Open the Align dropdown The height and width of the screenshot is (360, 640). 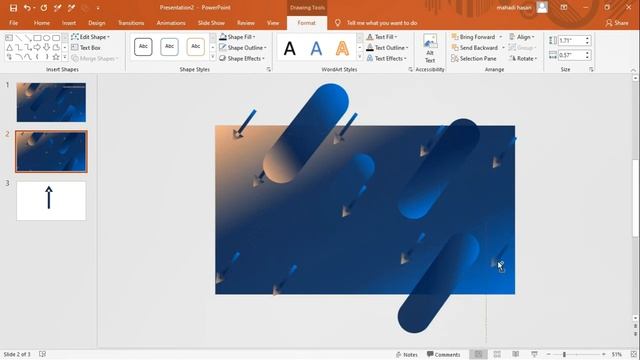click(x=522, y=37)
